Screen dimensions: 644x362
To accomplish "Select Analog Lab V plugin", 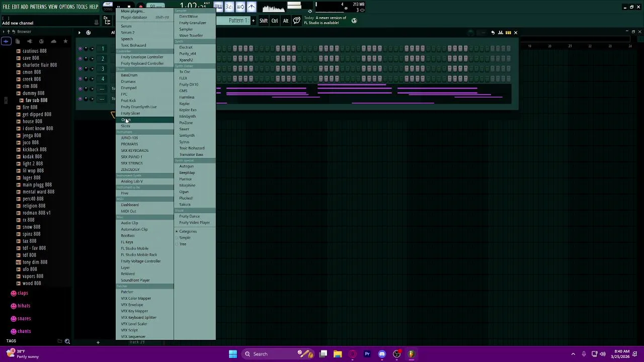I will coord(132,182).
